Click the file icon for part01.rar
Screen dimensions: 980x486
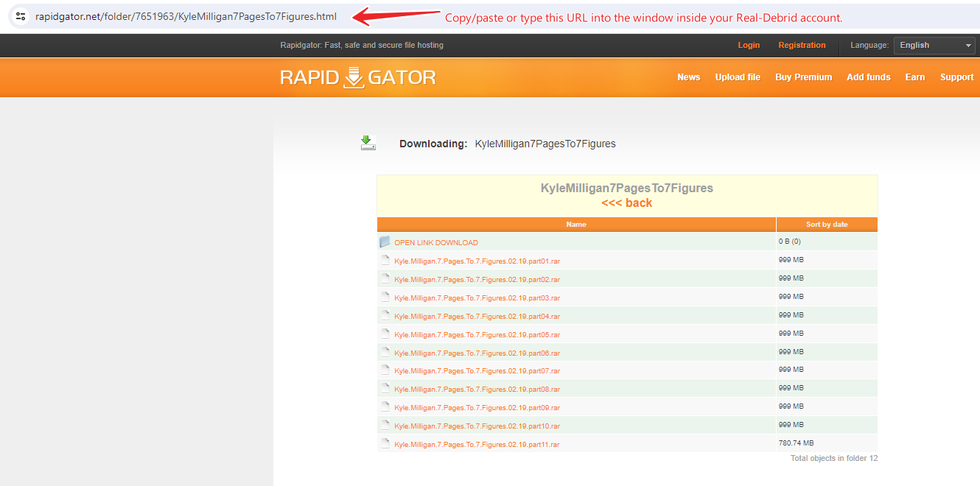point(385,260)
